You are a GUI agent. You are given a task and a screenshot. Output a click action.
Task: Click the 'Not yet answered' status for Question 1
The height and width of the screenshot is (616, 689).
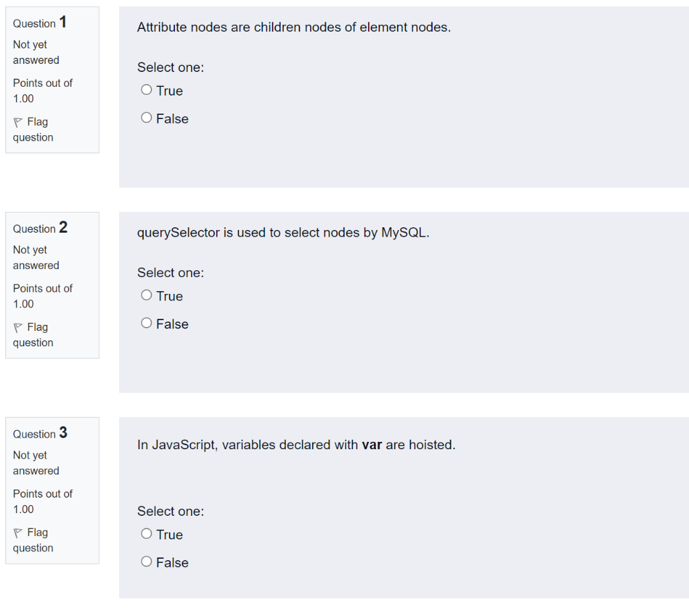point(35,52)
